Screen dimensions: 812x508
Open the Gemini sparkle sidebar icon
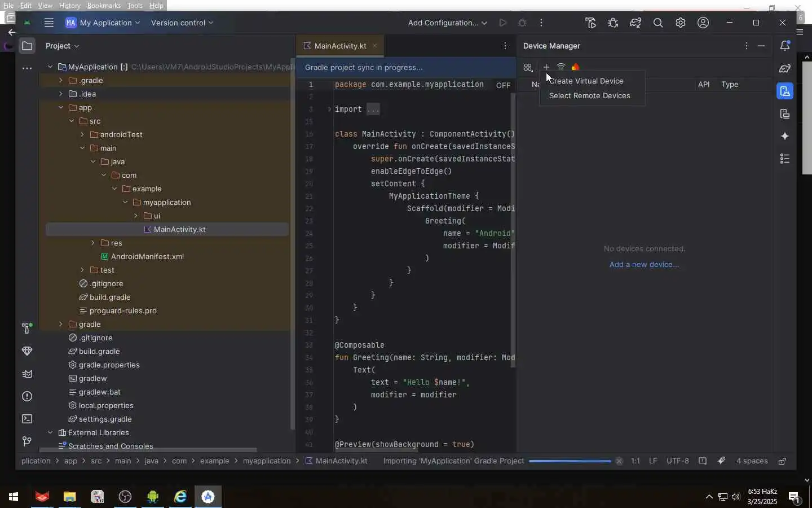click(x=785, y=136)
